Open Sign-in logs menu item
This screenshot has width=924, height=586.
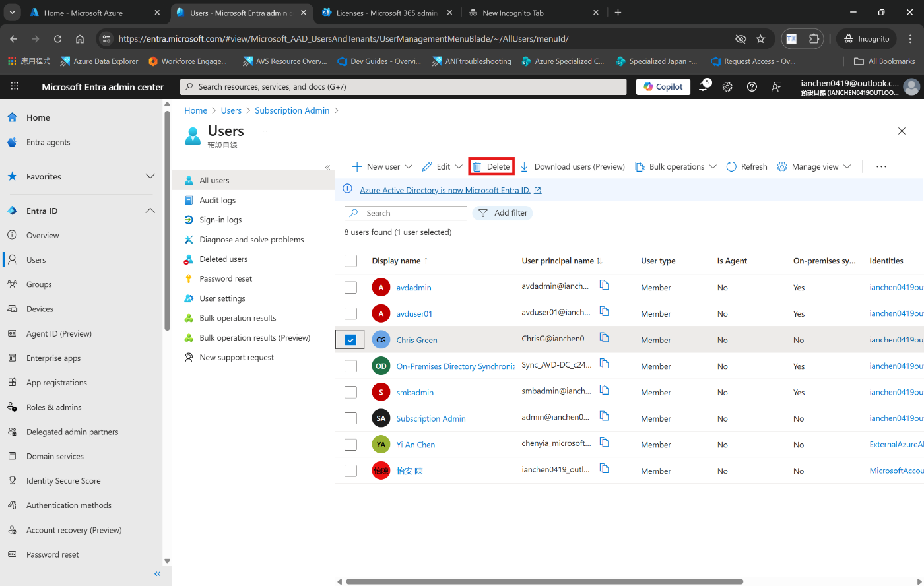[x=220, y=220]
